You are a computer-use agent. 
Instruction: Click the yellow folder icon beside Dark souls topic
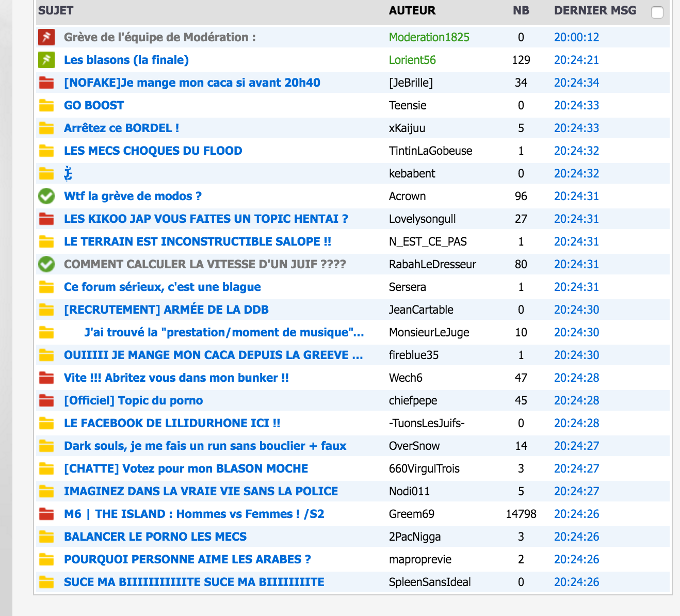(46, 446)
